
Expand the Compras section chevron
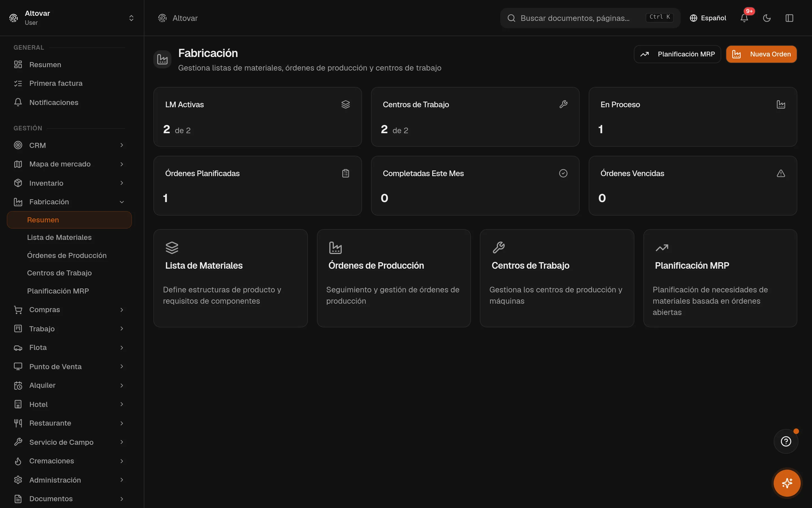(122, 310)
